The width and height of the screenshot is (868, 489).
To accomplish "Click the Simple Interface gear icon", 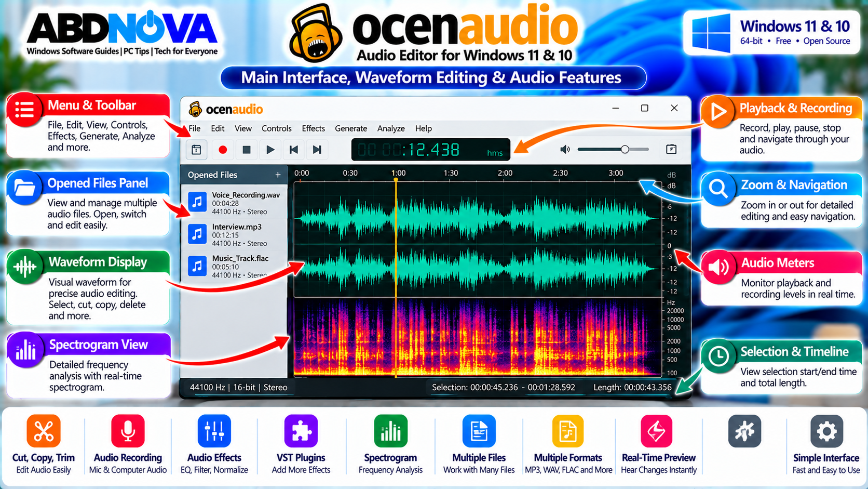I will coord(826,431).
